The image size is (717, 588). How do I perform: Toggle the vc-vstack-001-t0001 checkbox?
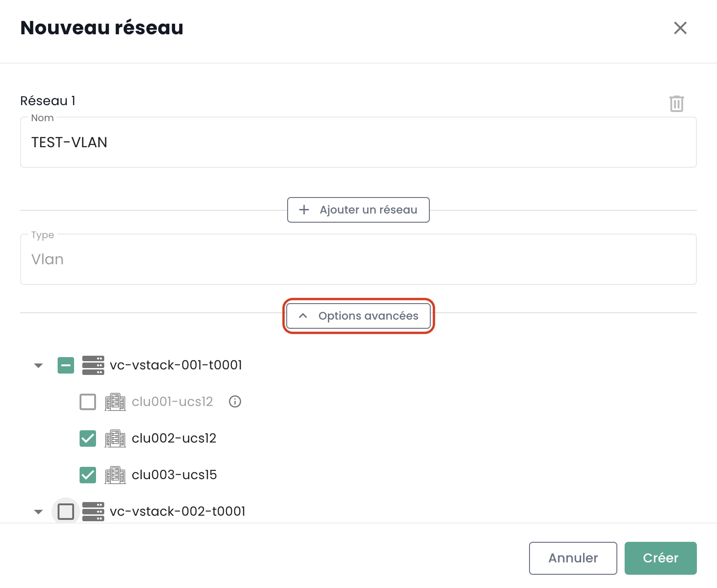pos(66,365)
